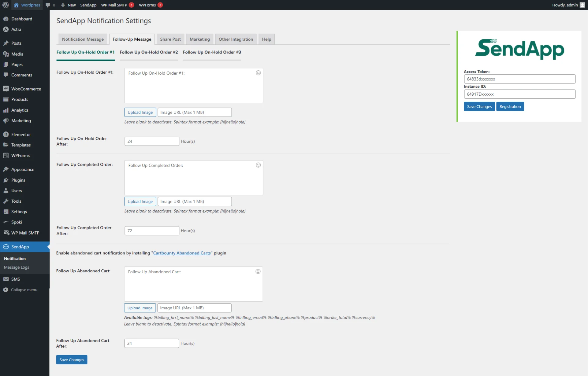This screenshot has width=588, height=376.
Task: Click the comments bubble in the admin bar
Action: 48,5
